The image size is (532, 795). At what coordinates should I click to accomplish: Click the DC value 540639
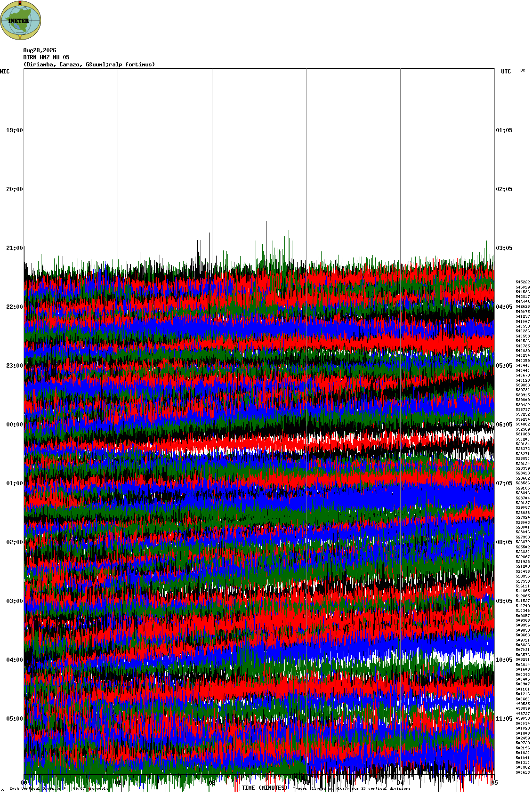click(523, 351)
